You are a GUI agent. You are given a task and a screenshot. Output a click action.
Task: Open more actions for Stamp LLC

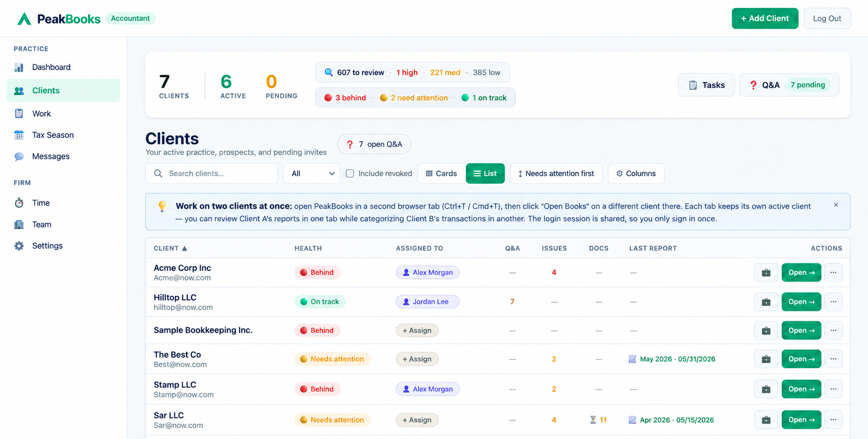[x=834, y=389]
